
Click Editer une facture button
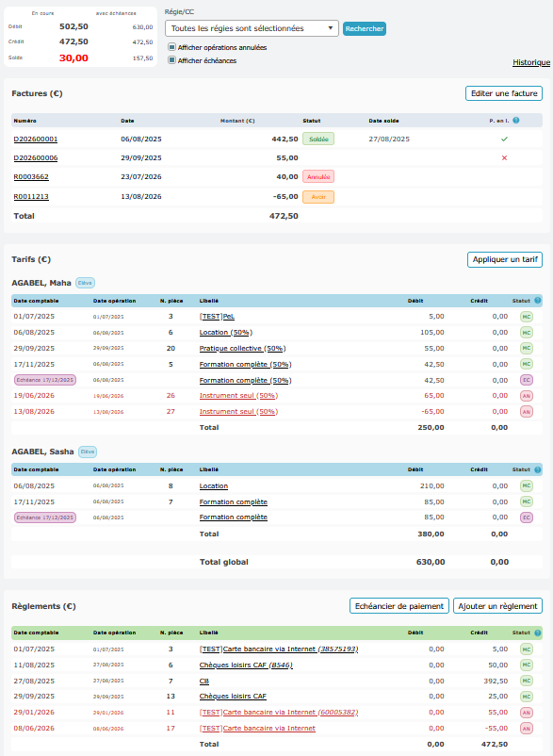point(504,93)
